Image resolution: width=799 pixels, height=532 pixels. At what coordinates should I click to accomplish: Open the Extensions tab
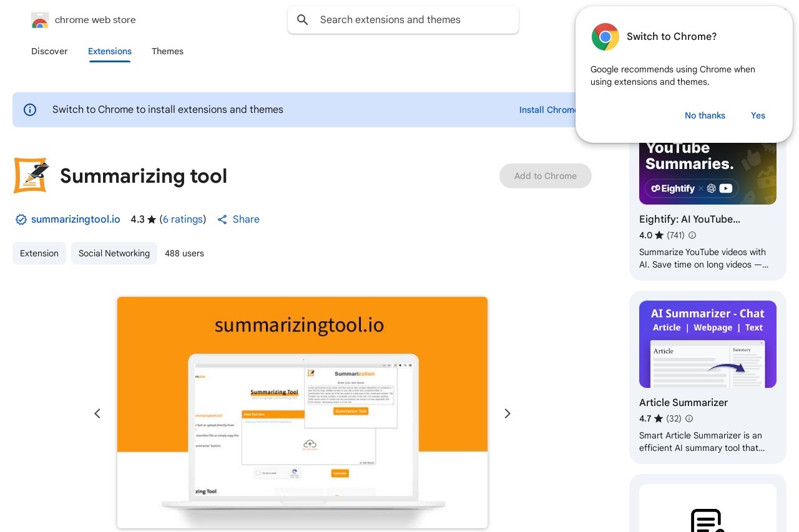pyautogui.click(x=110, y=51)
